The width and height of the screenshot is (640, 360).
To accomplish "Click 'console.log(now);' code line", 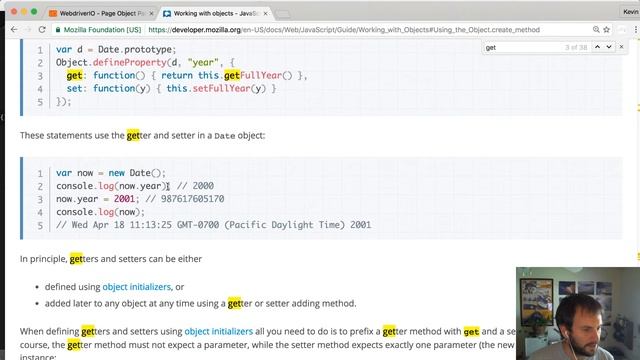I will [x=100, y=212].
